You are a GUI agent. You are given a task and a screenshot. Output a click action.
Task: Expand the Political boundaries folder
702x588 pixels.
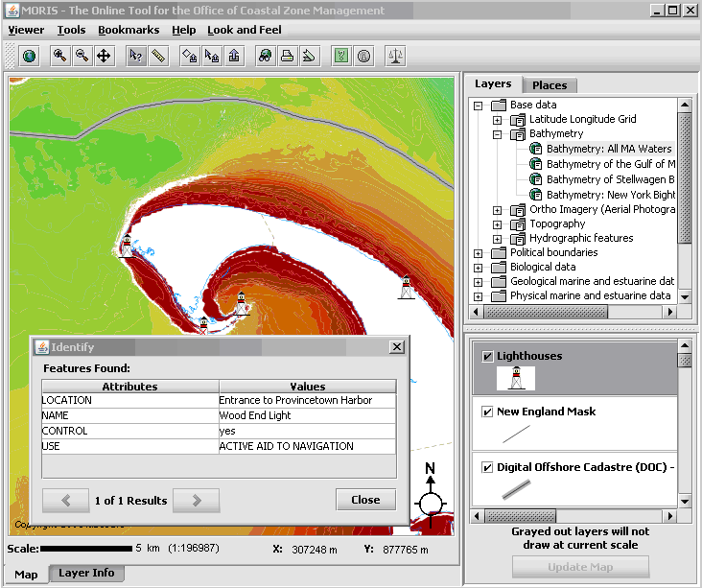click(x=478, y=253)
